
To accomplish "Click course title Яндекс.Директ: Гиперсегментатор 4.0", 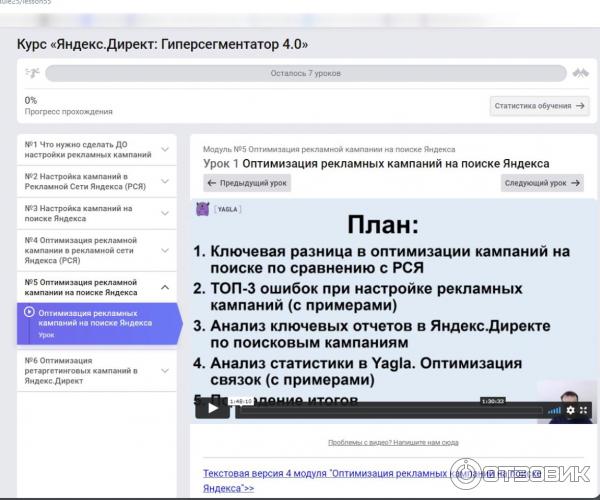I will (162, 44).
